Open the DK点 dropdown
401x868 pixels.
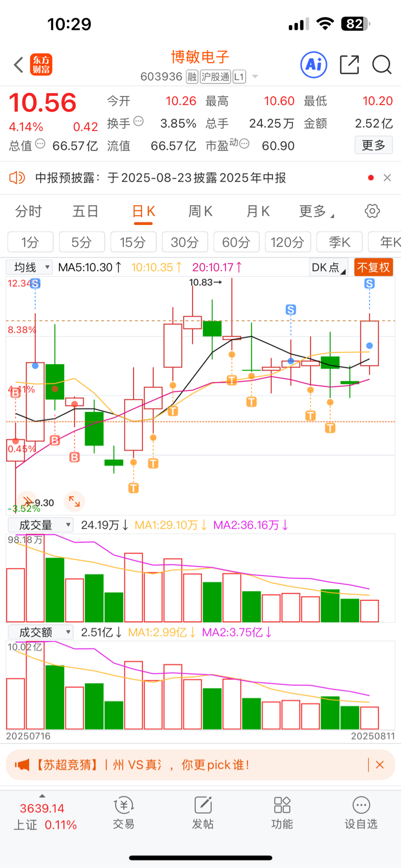[328, 267]
